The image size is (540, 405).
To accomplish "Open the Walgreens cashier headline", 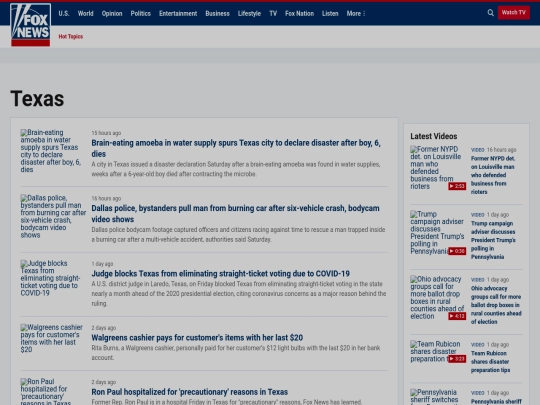I will (197, 338).
